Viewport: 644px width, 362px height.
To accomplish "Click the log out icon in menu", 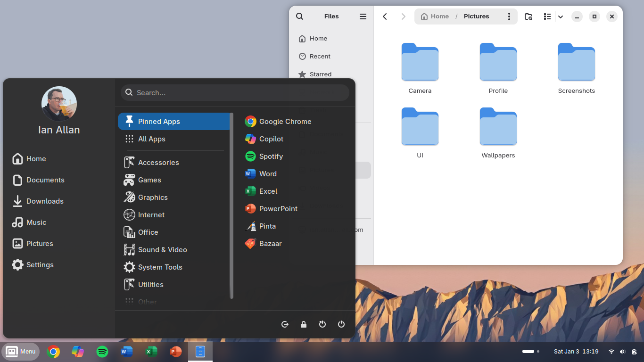I will pyautogui.click(x=285, y=324).
